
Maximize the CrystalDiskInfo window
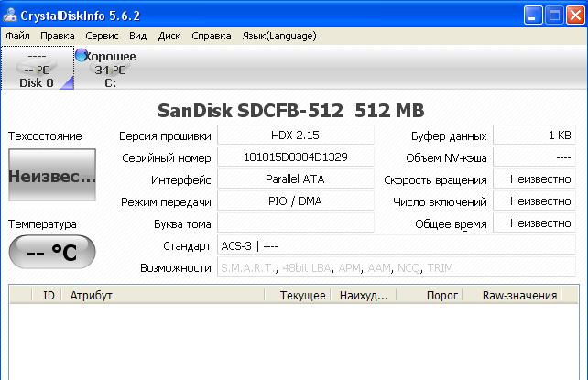tap(555, 15)
